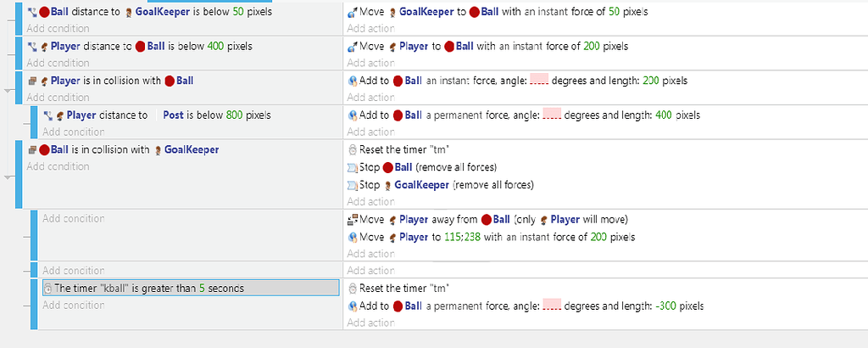Add action under permanent force length -300
Viewport: 868px width, 348px height.
point(371,323)
